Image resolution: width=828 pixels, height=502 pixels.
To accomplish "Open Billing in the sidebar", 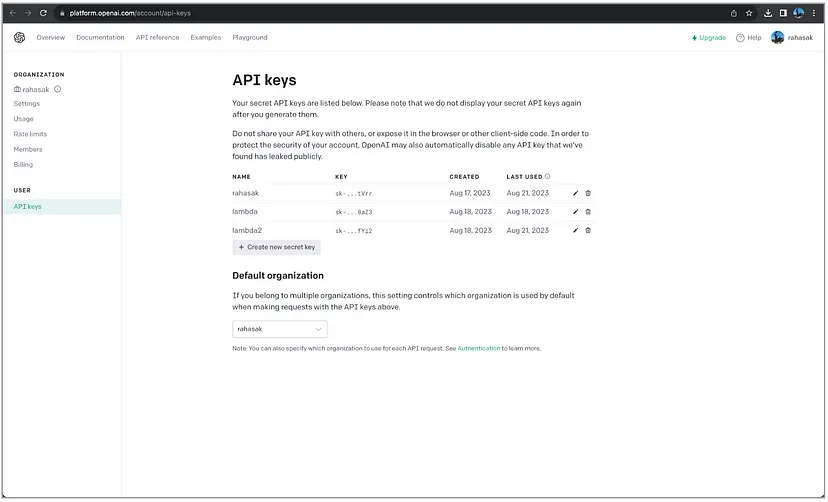I will pos(23,165).
